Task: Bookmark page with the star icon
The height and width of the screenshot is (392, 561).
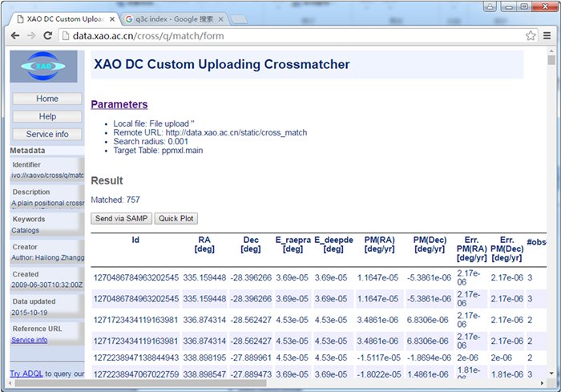Action: coord(531,36)
